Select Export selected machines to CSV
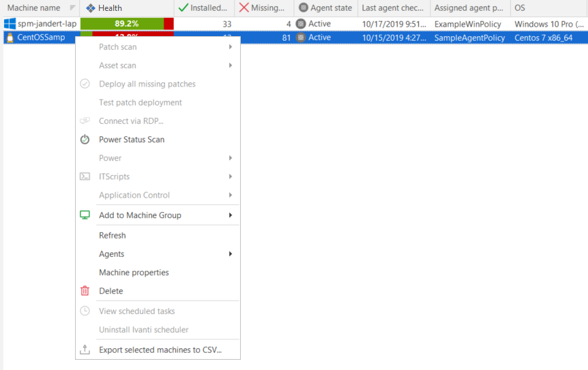Viewport: 588px width, 370px height. click(x=158, y=350)
